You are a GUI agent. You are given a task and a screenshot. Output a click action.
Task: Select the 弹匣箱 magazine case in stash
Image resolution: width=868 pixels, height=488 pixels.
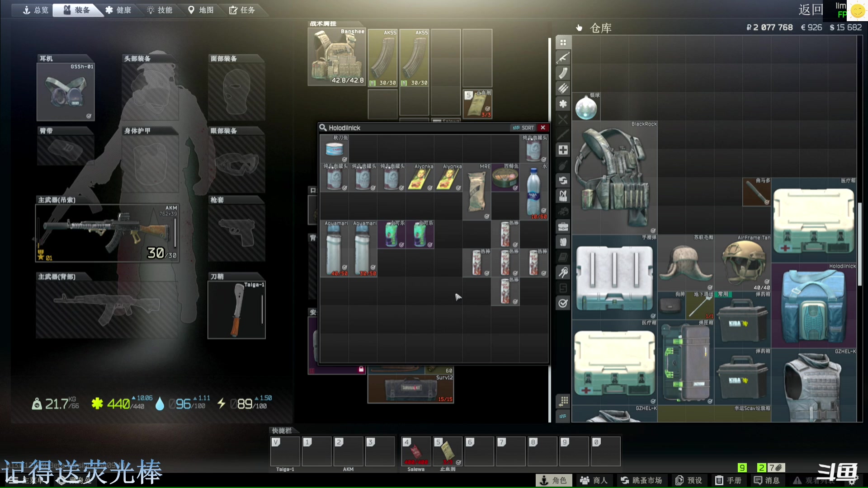point(686,362)
